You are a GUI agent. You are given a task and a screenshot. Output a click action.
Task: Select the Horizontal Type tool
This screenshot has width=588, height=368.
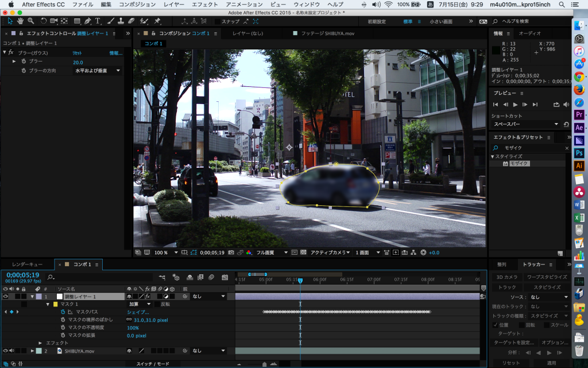98,21
